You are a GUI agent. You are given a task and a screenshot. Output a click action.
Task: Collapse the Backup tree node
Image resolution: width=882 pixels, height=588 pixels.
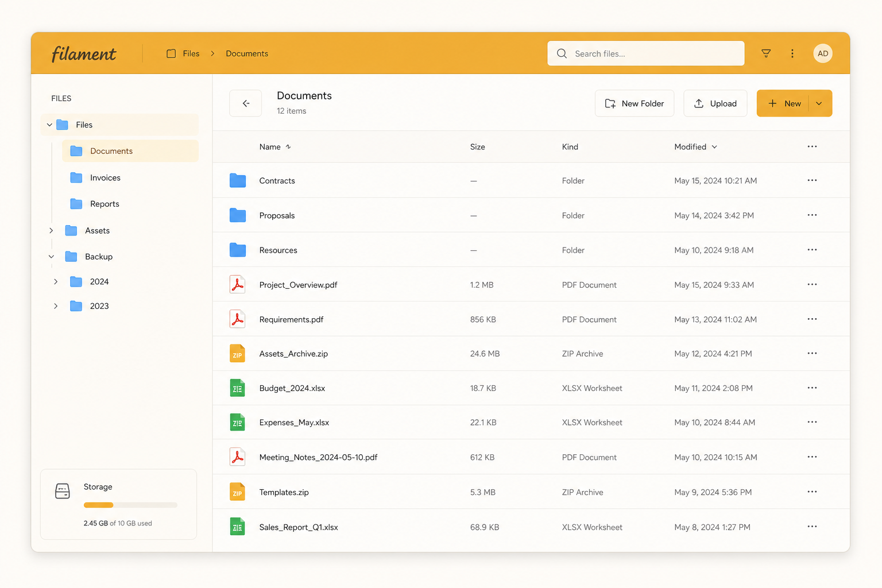[x=51, y=257]
